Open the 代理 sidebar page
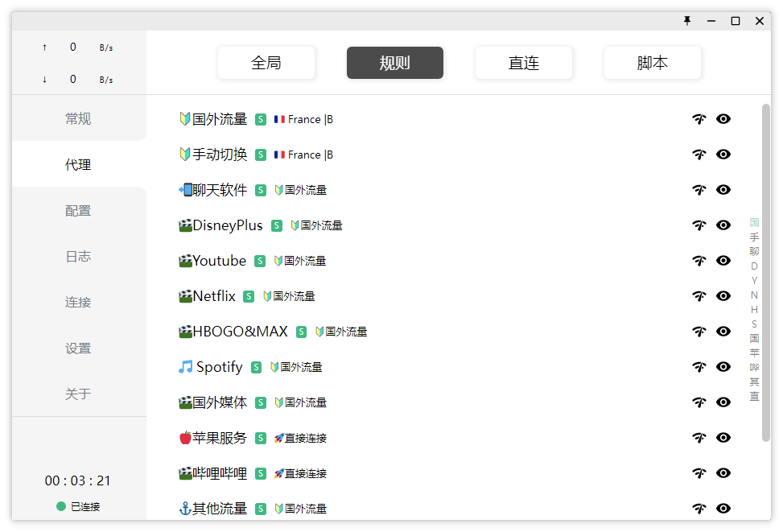Screen dimensions: 783x532 79,164
